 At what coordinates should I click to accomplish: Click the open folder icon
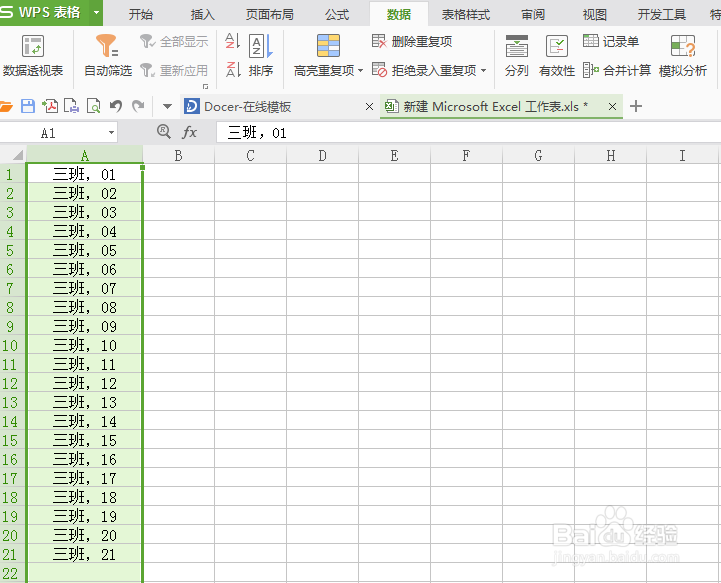click(6, 107)
